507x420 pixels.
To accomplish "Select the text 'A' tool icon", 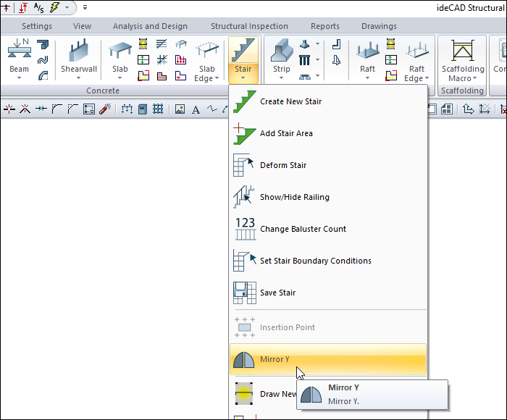I will [x=196, y=109].
